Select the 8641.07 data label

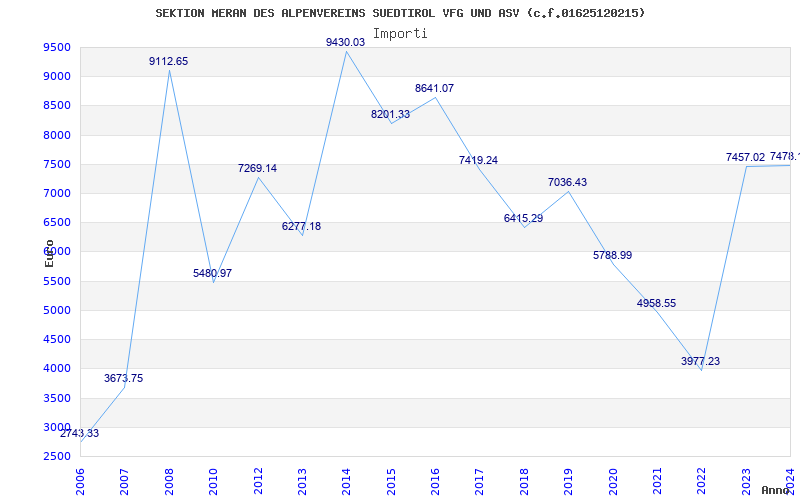[x=434, y=88]
